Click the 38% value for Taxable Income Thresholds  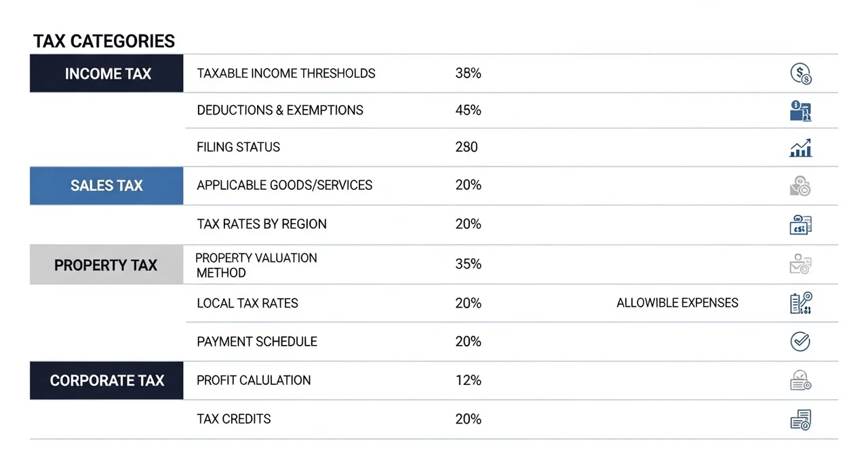468,73
